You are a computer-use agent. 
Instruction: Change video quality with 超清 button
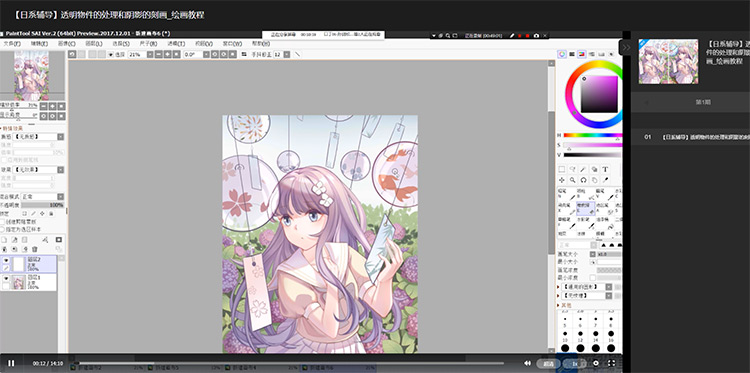click(x=549, y=363)
